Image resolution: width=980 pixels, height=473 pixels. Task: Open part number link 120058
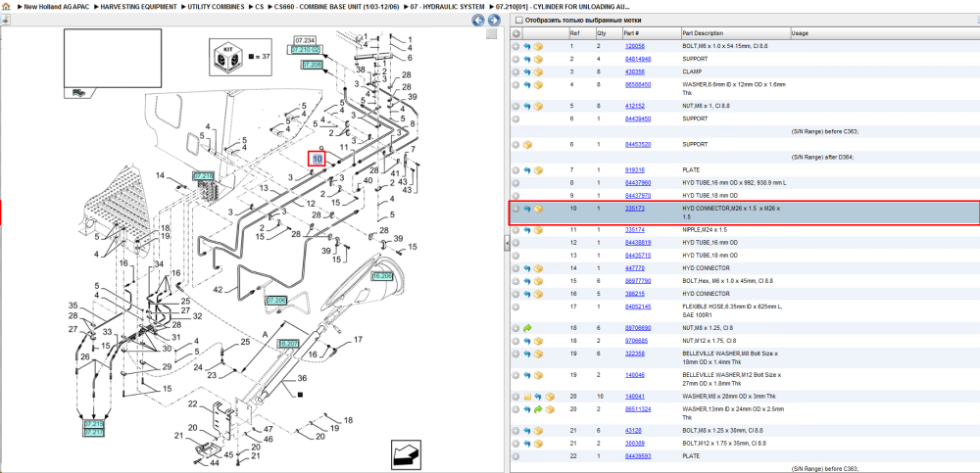(x=634, y=46)
